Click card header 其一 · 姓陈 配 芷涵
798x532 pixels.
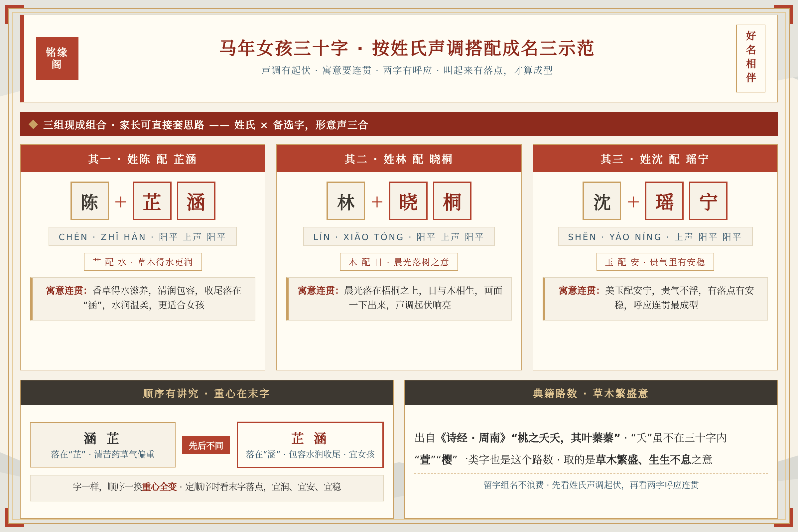click(x=143, y=159)
